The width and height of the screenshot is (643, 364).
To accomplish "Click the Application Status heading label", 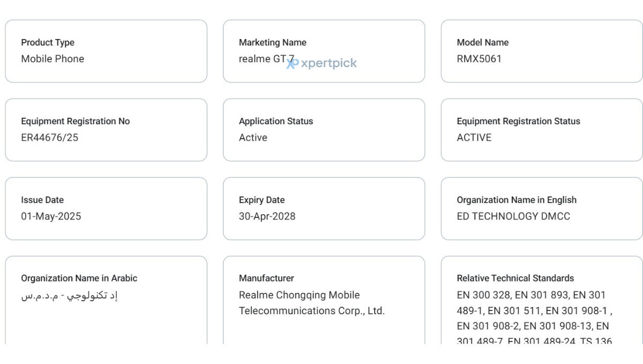I will click(x=276, y=121).
